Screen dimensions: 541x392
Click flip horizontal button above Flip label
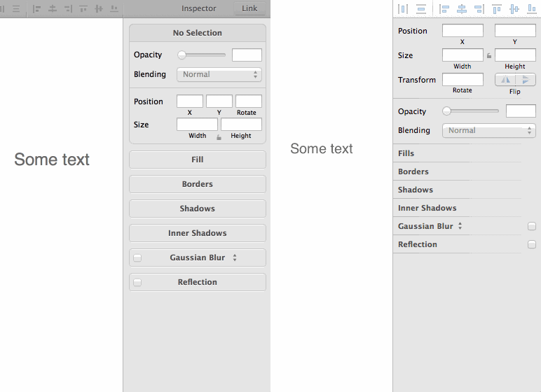(505, 80)
